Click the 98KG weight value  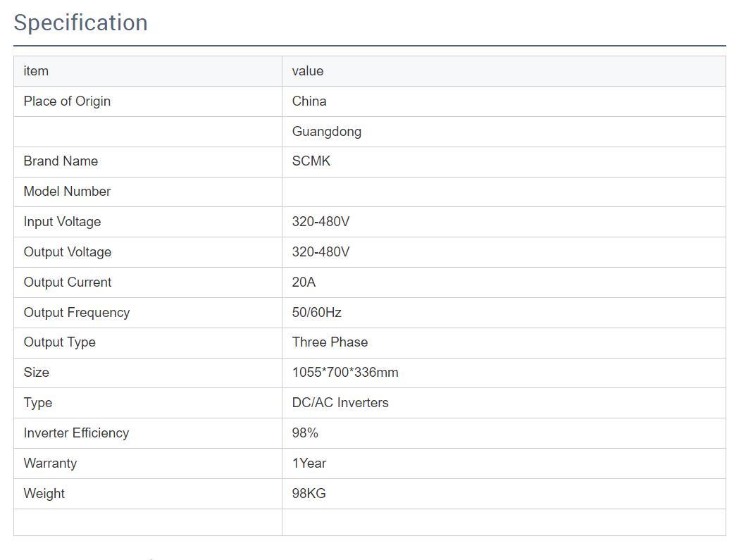309,494
